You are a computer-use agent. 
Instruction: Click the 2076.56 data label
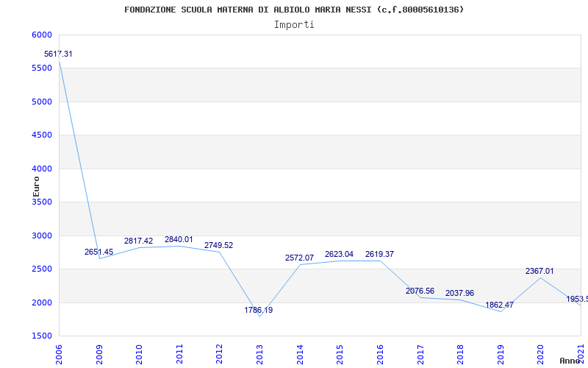(x=420, y=291)
